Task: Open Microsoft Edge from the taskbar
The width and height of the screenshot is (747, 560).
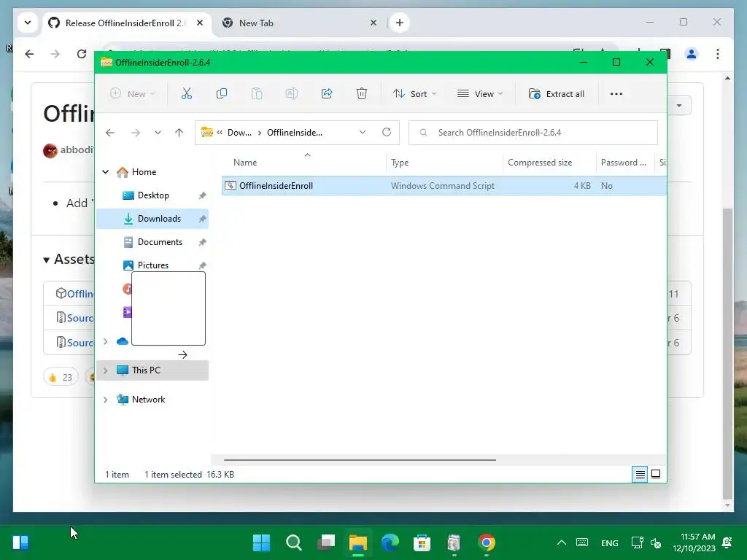Action: (x=390, y=542)
